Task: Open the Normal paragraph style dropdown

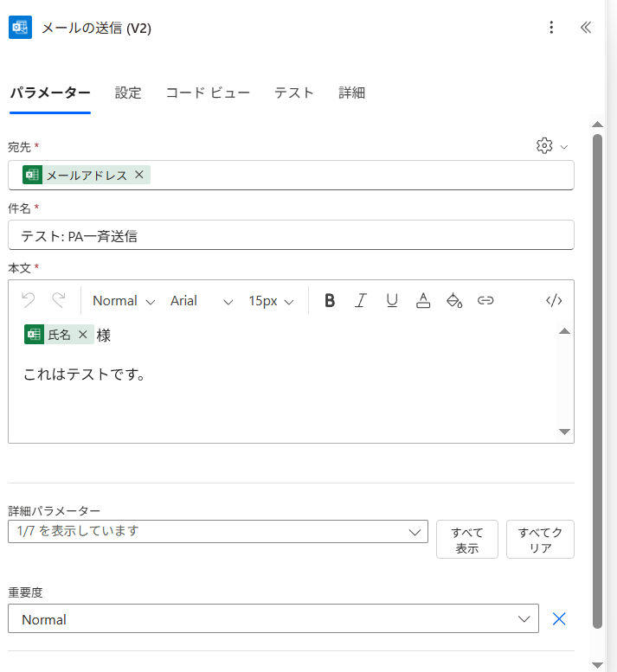Action: click(x=124, y=301)
